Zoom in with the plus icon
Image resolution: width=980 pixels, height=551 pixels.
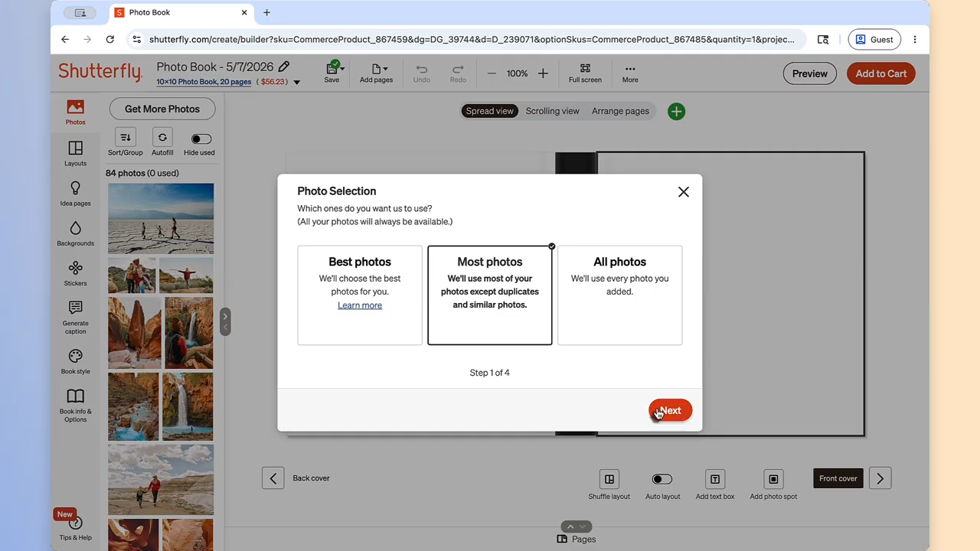click(543, 73)
